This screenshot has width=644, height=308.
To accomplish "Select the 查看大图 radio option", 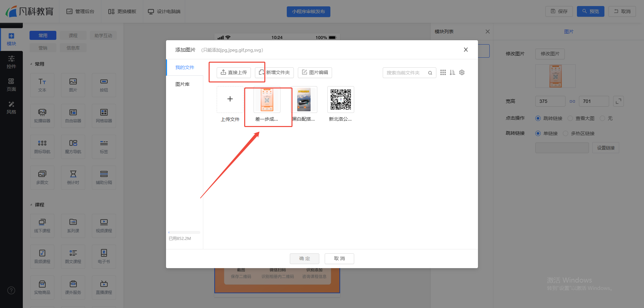I will pos(570,118).
